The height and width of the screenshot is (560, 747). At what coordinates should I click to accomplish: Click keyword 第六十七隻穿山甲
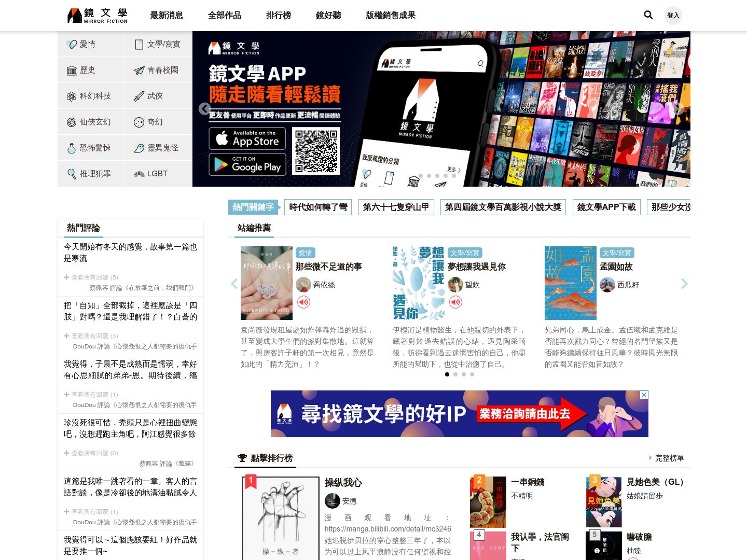coord(396,207)
